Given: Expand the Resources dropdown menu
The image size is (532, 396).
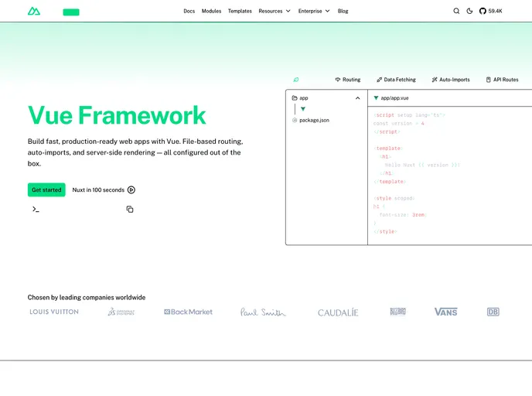Looking at the screenshot, I should (275, 11).
